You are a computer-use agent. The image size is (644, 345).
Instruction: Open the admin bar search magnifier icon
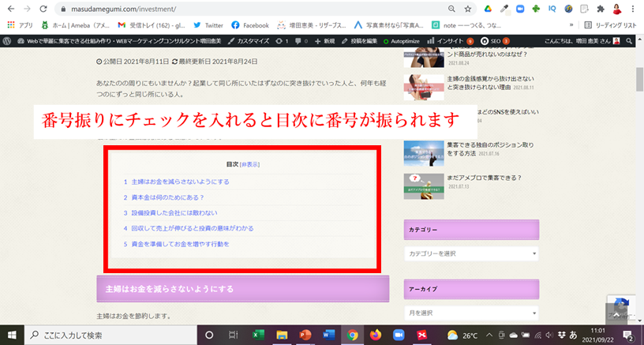pos(629,41)
